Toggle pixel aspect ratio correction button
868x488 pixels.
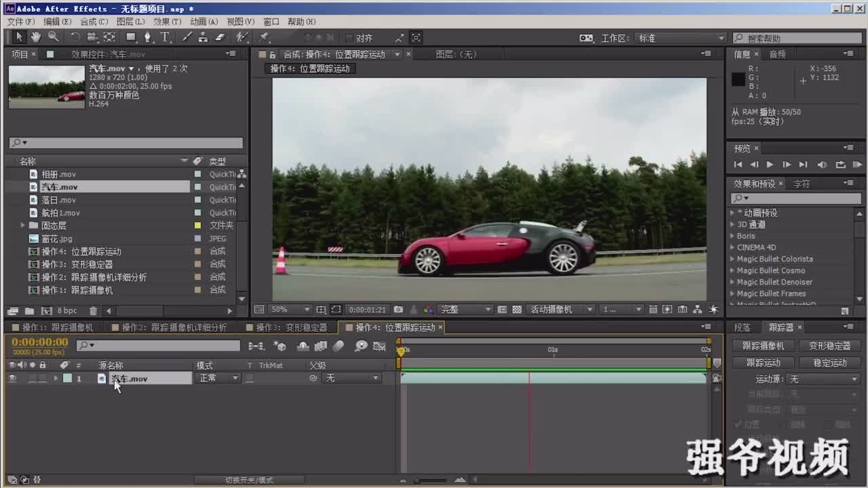652,310
